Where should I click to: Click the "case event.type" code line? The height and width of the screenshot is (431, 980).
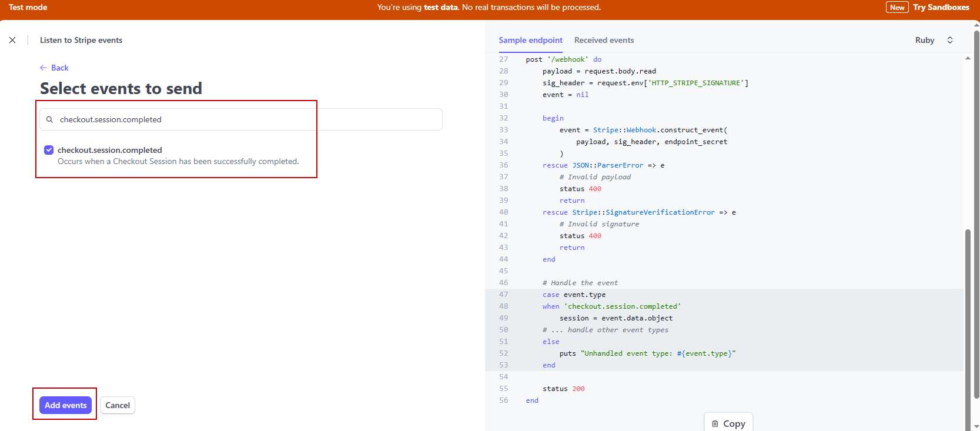coord(574,295)
